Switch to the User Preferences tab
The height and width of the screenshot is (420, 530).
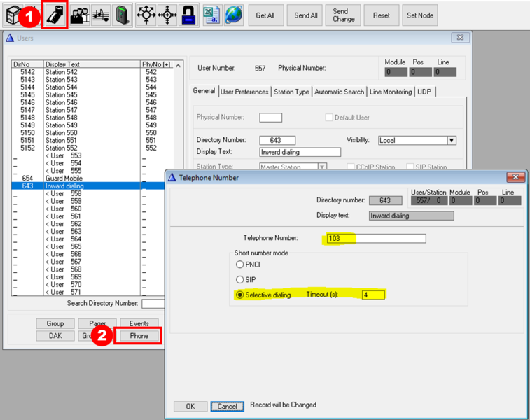(244, 92)
